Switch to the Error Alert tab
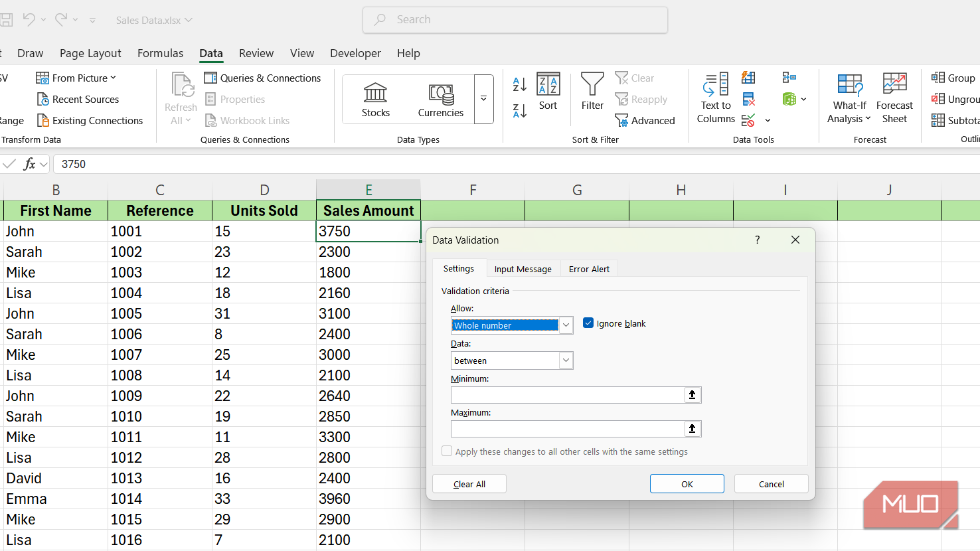This screenshot has width=980, height=551. [590, 269]
